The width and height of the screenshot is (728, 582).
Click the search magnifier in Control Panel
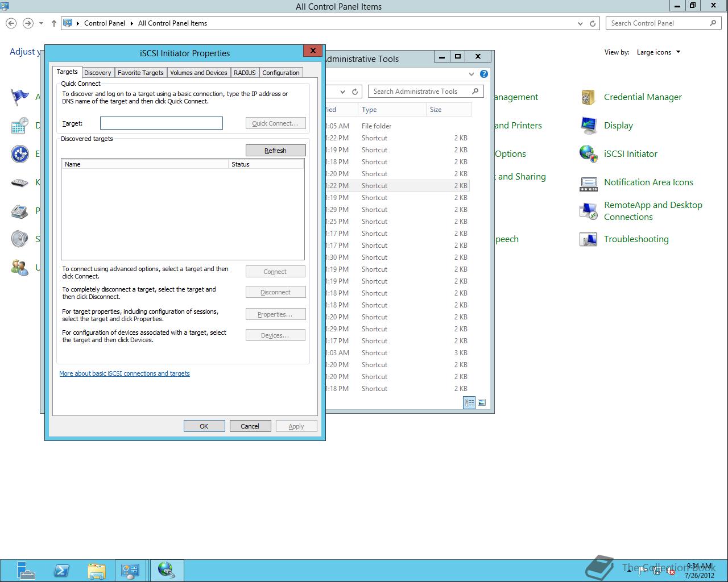point(713,23)
